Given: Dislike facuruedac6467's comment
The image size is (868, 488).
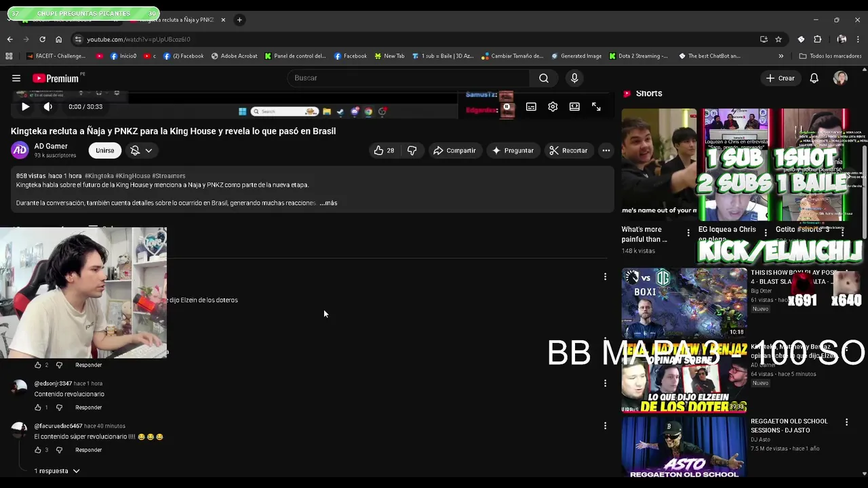Looking at the screenshot, I should 59,450.
